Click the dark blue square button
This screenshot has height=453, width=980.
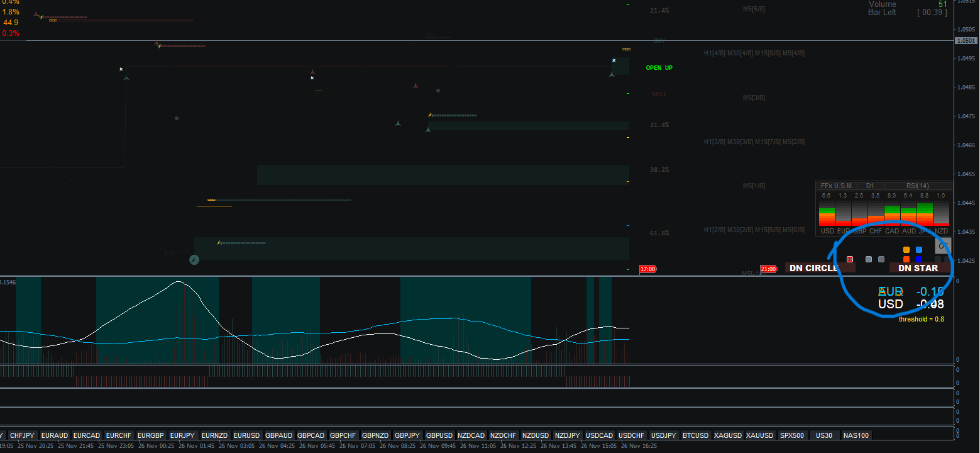click(x=919, y=259)
